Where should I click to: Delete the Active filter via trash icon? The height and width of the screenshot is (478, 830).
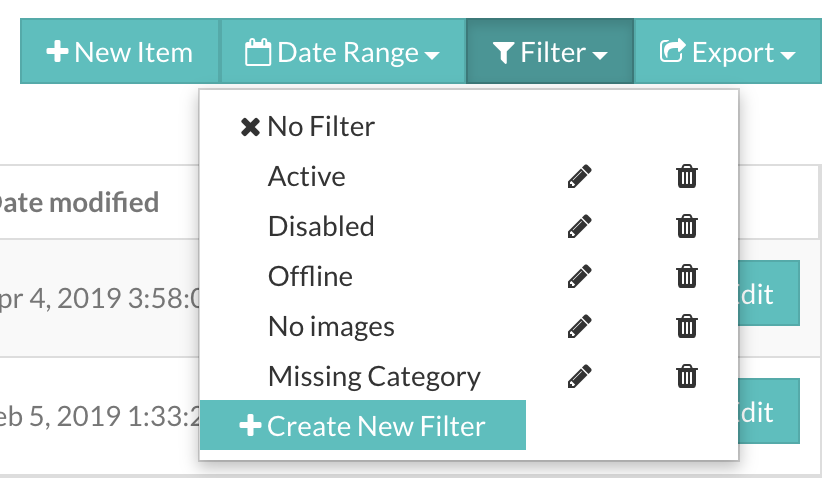point(687,176)
